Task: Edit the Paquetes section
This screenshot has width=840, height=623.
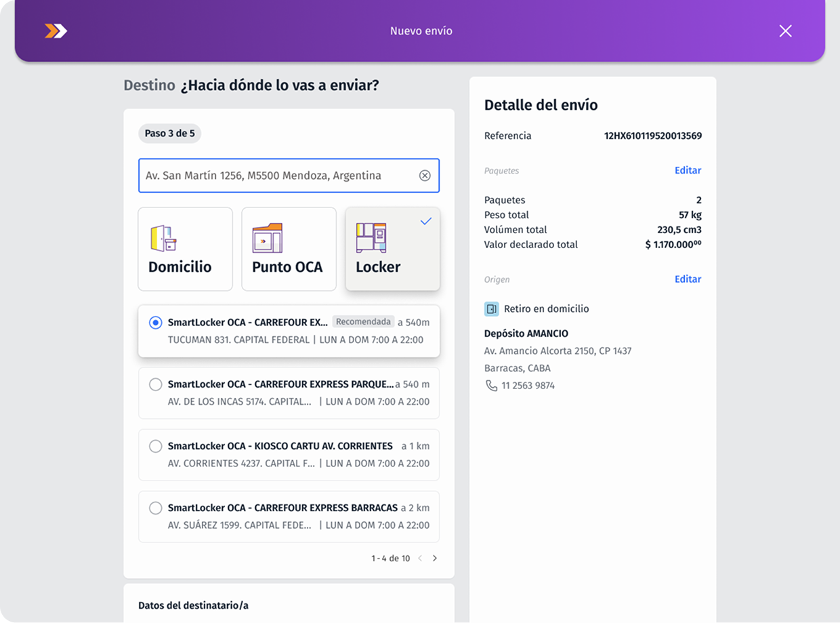Action: (x=688, y=170)
